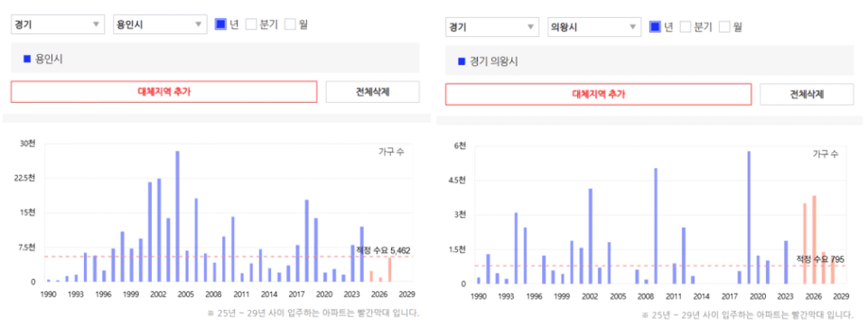Click the 적정 수요 5,462 reference line label
868x327 pixels.
383,250
